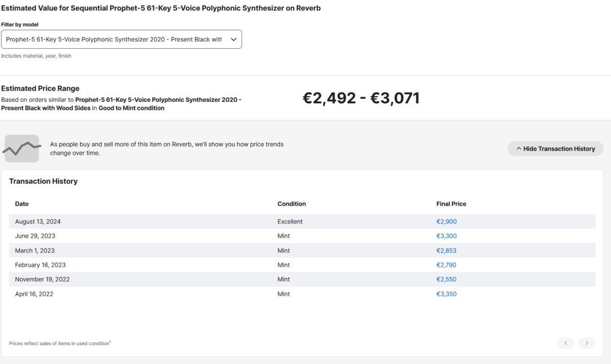This screenshot has height=364, width=611.
Task: Open the €2,853 final price link
Action: (x=447, y=250)
